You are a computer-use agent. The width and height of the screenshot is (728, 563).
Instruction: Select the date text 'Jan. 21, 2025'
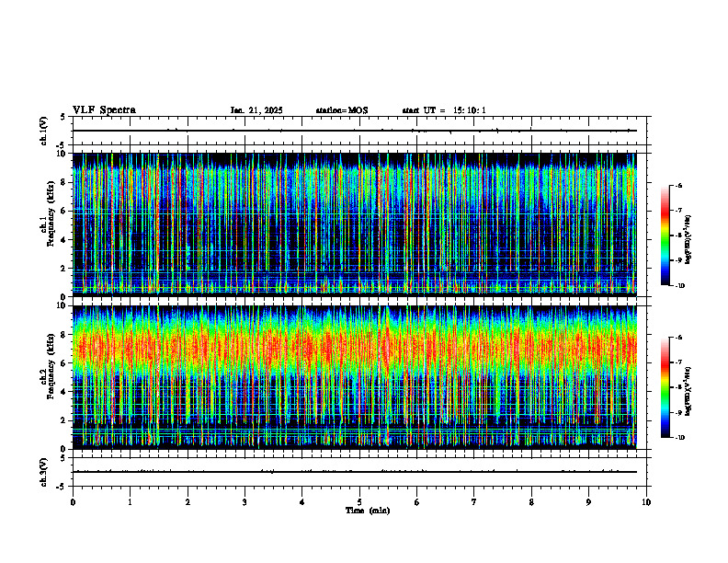256,110
